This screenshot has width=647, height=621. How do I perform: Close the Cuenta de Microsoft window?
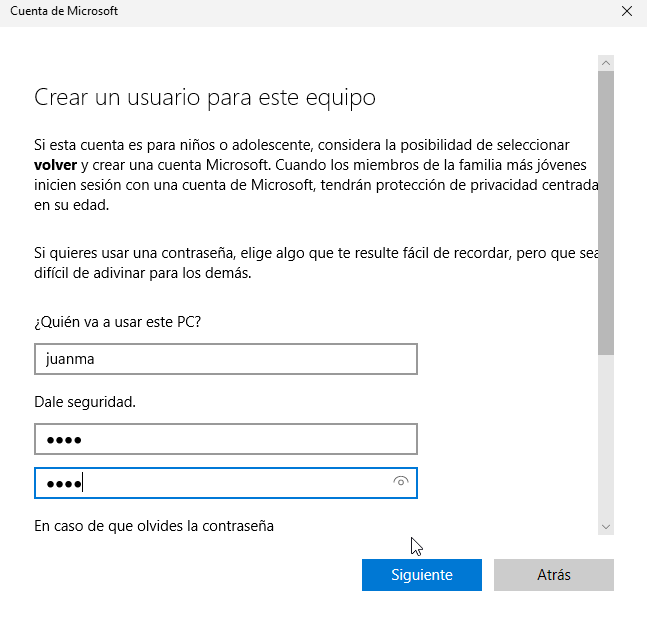tap(627, 11)
